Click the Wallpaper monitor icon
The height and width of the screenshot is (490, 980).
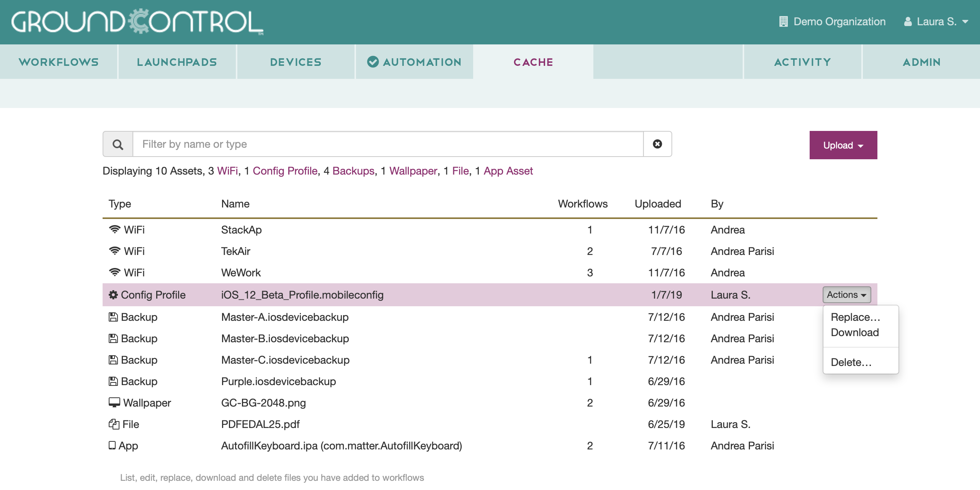[x=114, y=402]
